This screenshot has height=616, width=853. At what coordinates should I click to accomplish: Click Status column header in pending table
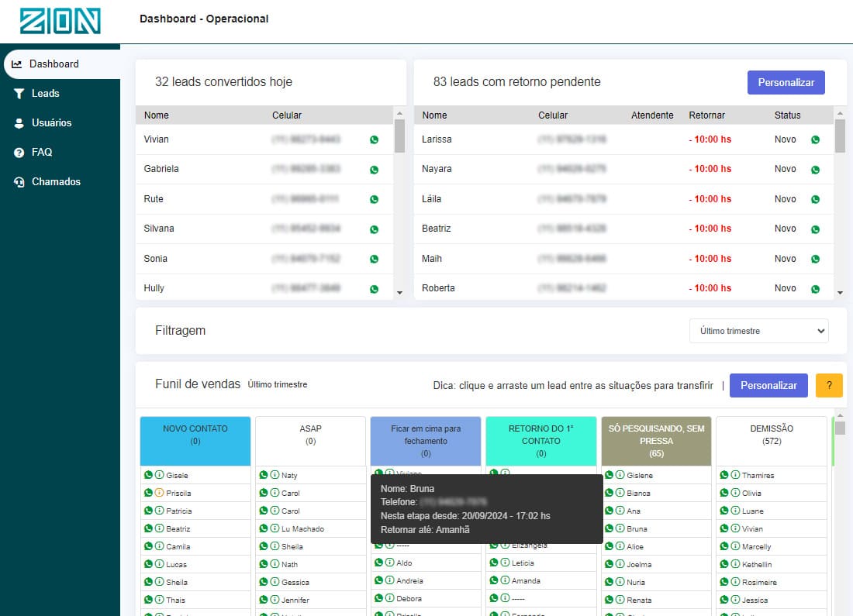pyautogui.click(x=787, y=115)
